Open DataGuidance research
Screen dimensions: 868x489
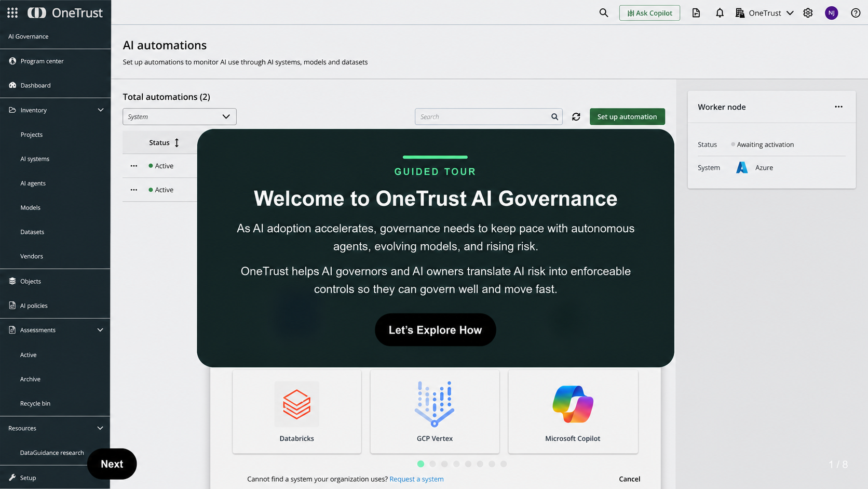(52, 453)
